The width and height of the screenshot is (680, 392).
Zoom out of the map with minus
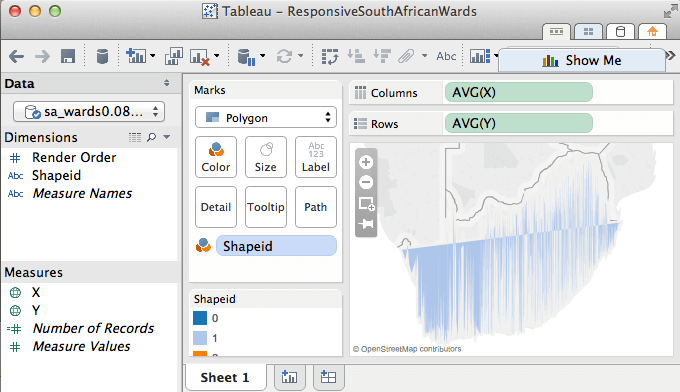(366, 183)
